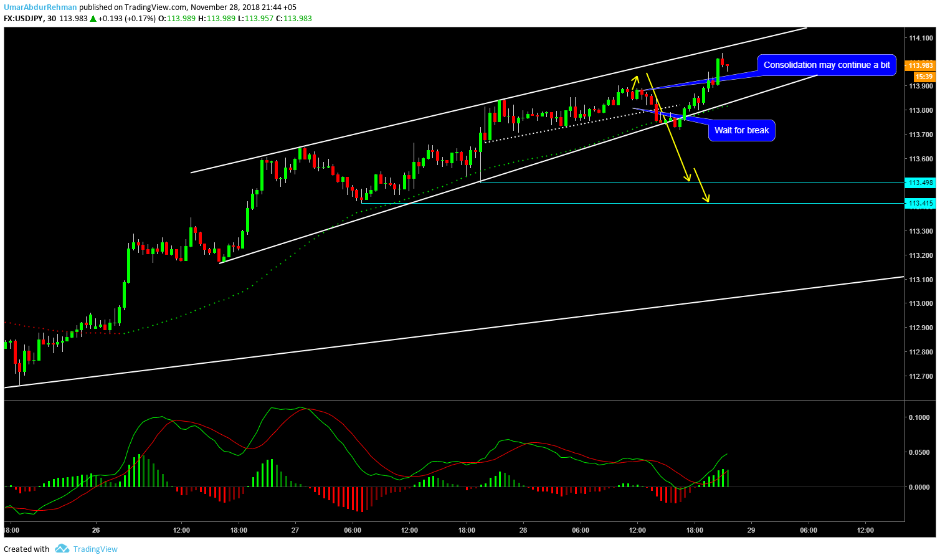This screenshot has height=560, width=940.
Task: Select the 'Wait for break' callout
Action: coord(741,130)
